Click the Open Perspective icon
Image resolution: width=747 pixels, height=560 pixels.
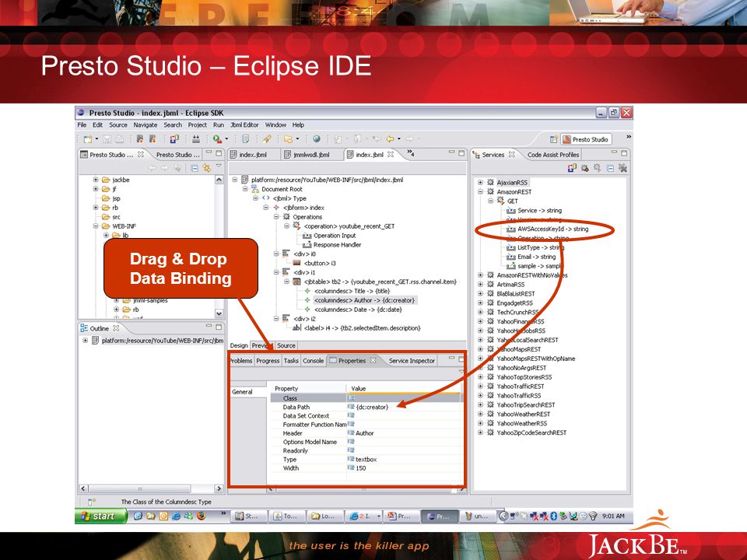pos(553,139)
